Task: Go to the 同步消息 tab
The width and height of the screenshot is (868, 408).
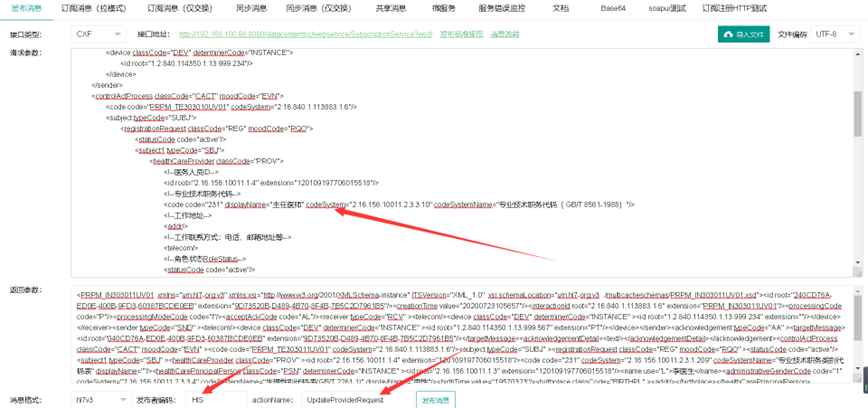Action: tap(251, 9)
